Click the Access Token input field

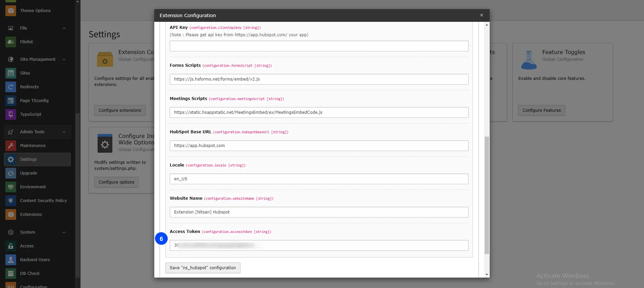(319, 245)
